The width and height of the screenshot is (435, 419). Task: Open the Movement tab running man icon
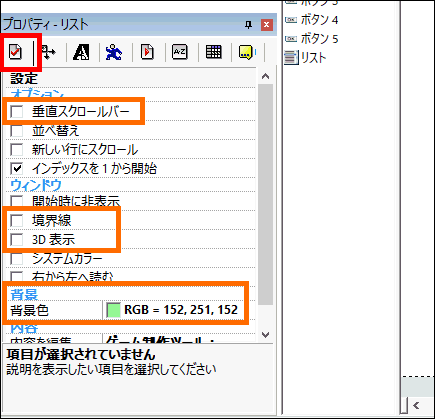pos(114,52)
